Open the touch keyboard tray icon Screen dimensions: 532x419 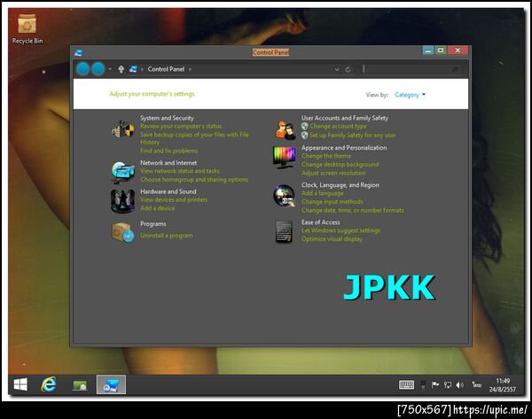tap(406, 384)
